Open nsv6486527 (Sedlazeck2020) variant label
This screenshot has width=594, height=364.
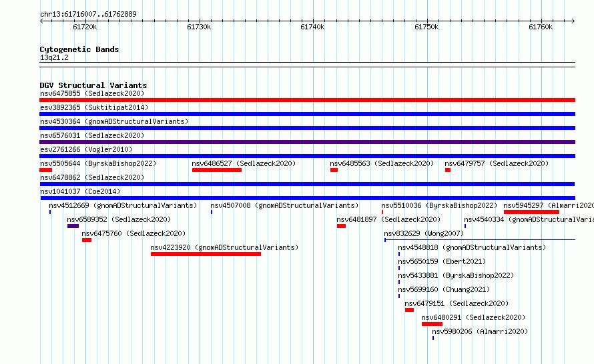pyautogui.click(x=244, y=163)
